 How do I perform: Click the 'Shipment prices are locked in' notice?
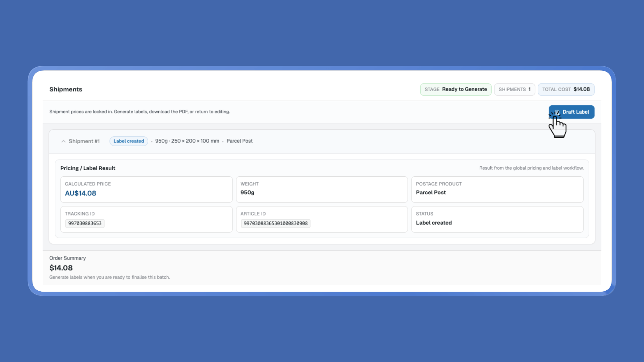coord(140,112)
